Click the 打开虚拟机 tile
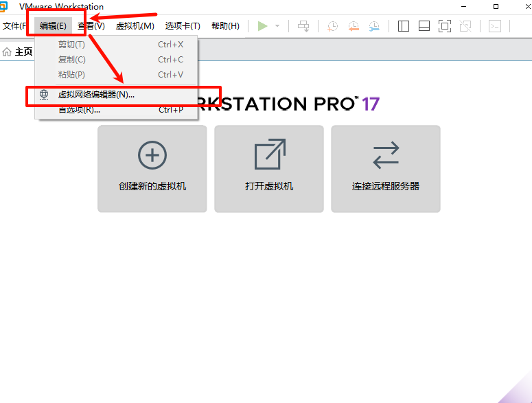The height and width of the screenshot is (403, 532). (x=269, y=169)
